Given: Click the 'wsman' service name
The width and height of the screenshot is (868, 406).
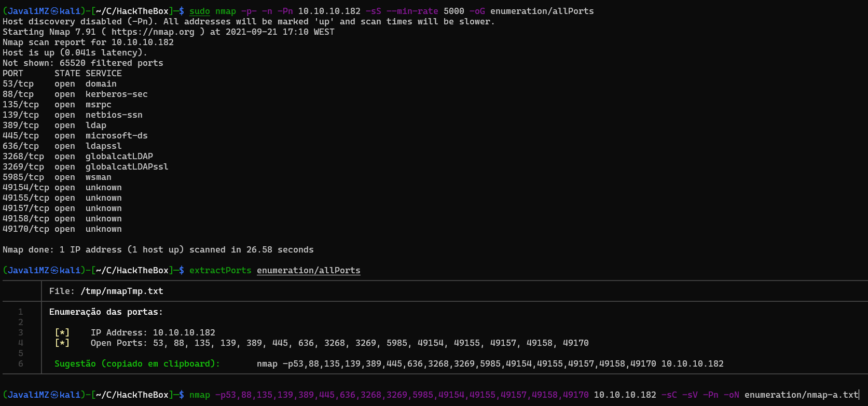Looking at the screenshot, I should [x=99, y=177].
